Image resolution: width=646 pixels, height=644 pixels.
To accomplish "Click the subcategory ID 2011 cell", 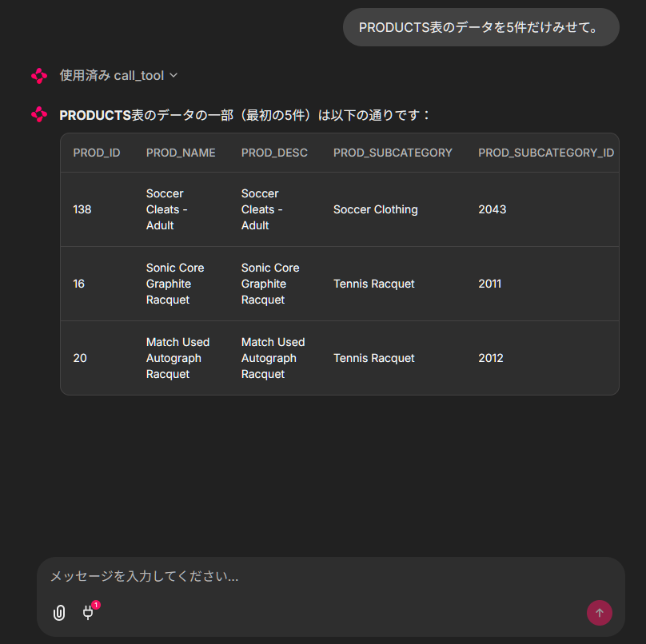I will pos(490,284).
